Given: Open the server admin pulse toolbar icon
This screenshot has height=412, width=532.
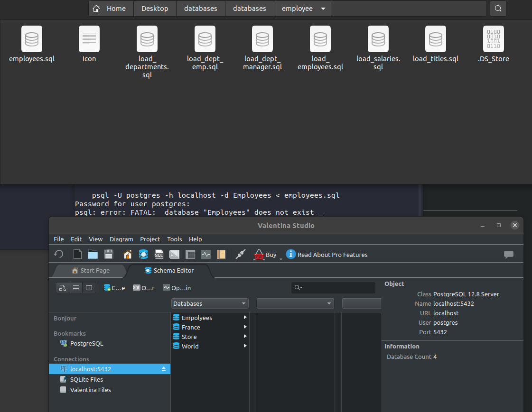Looking at the screenshot, I should (206, 254).
